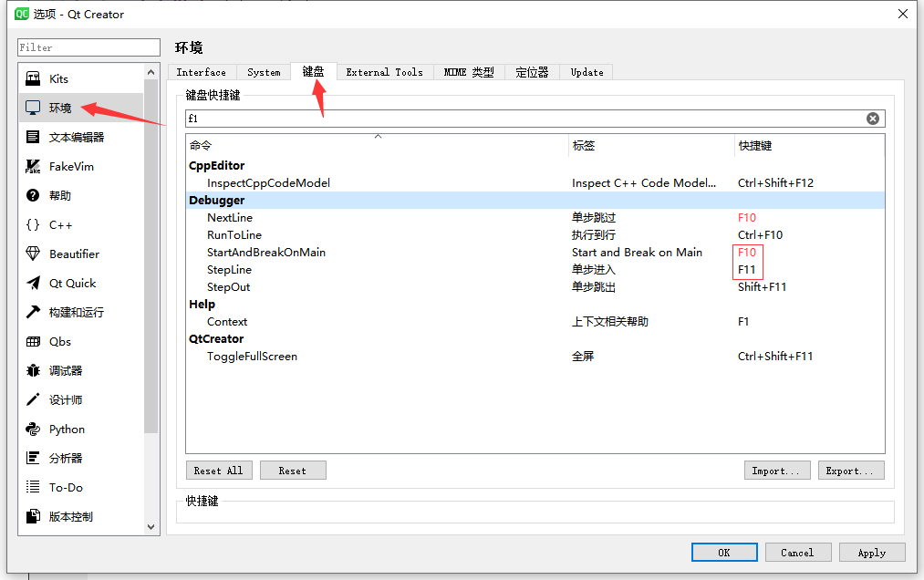Click the Export... button
This screenshot has height=580, width=924.
click(x=851, y=471)
